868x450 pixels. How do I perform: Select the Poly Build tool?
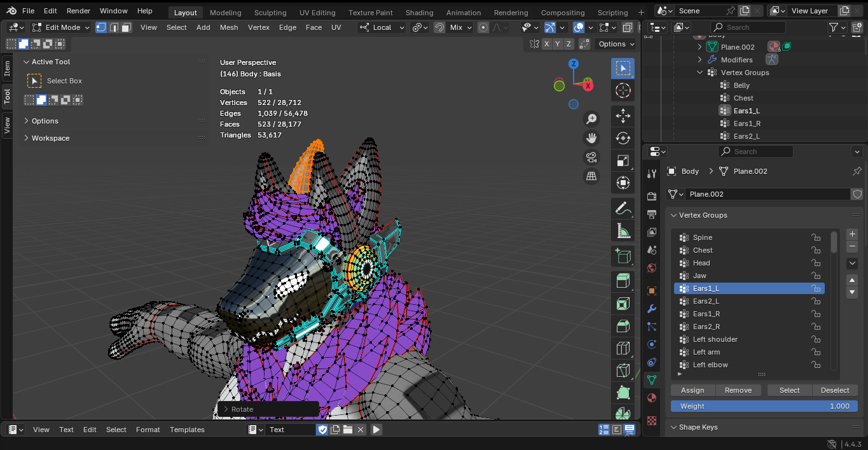click(x=623, y=394)
